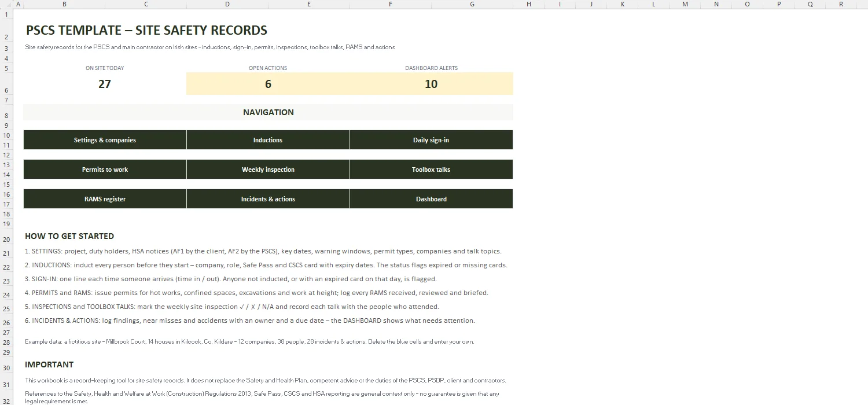Image resolution: width=868 pixels, height=405 pixels.
Task: Open the Dashboard navigation button
Action: point(431,199)
